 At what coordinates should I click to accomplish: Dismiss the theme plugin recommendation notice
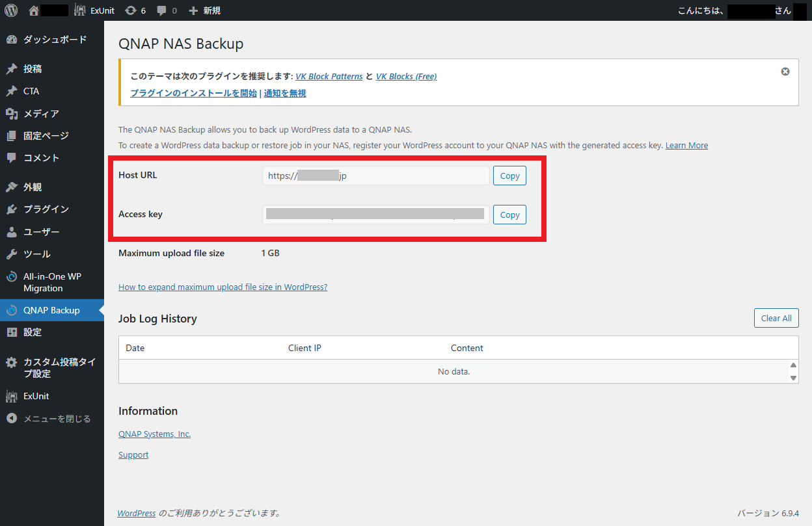[x=785, y=72]
